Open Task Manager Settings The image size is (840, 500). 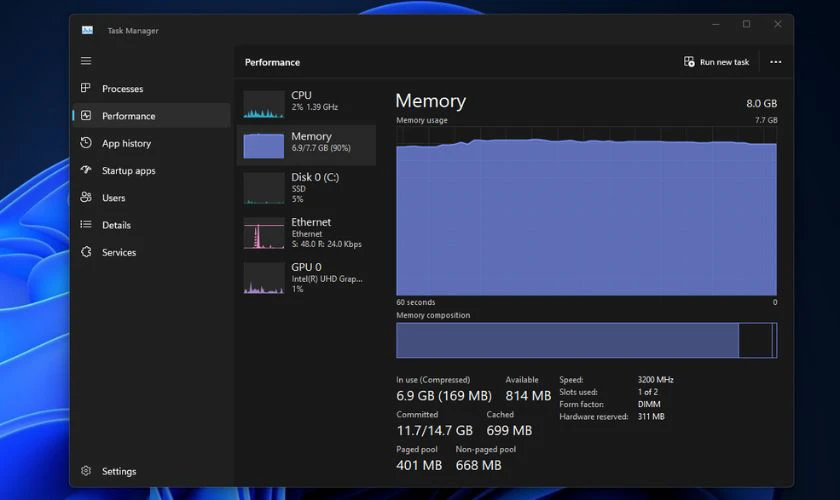(x=119, y=471)
